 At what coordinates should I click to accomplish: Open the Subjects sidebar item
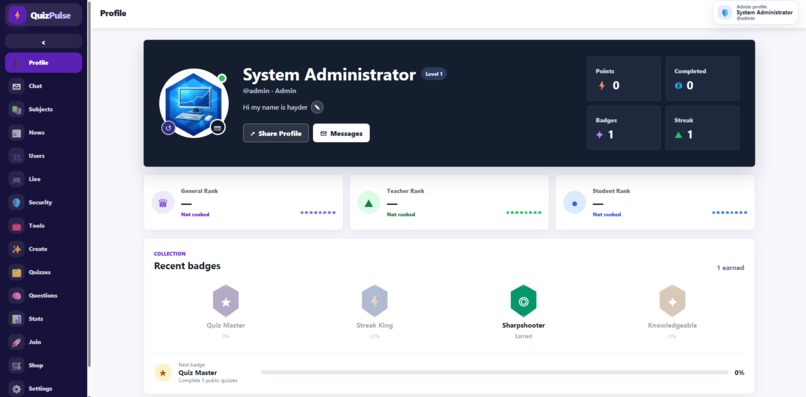[44, 110]
